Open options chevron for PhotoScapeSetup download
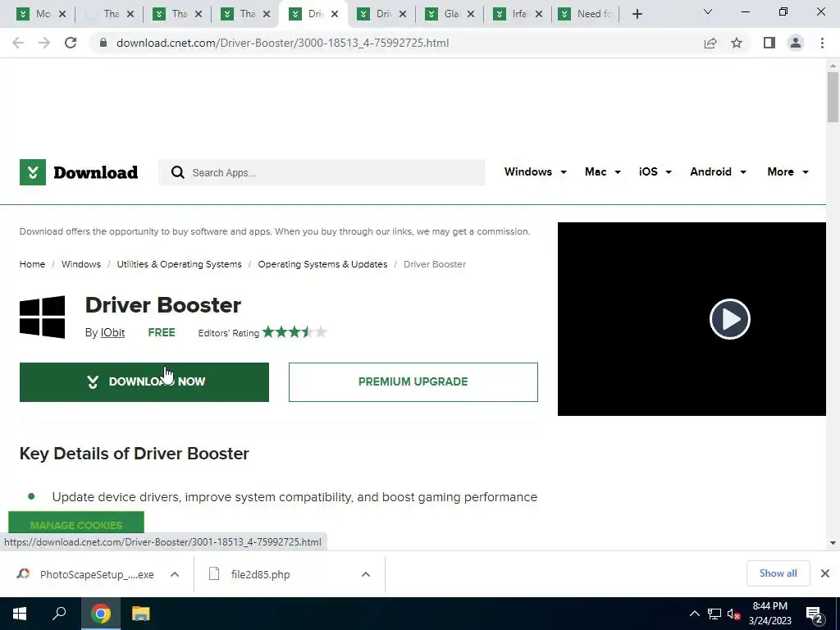The image size is (840, 630). [x=175, y=574]
